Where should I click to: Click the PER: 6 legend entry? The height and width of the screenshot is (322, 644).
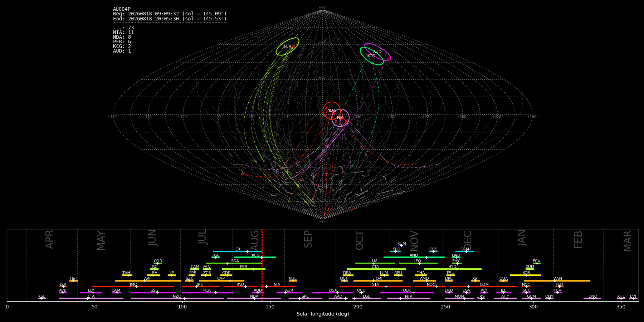(x=122, y=42)
